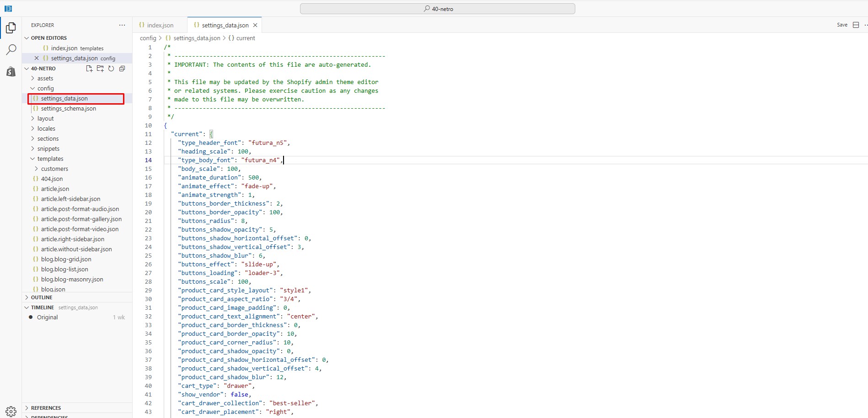
Task: Open the Manage gear settings icon
Action: (x=11, y=411)
